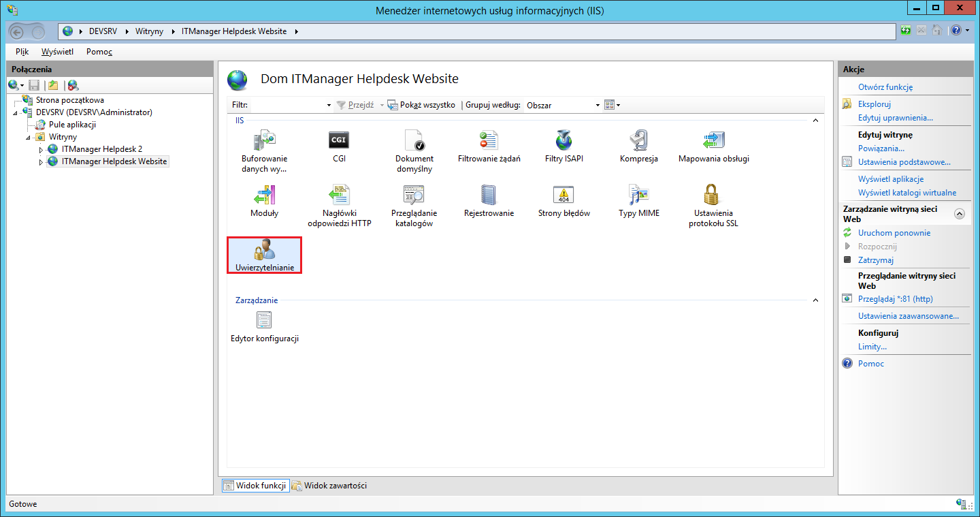
Task: Expand ITManager Helpdesk Website tree node
Action: 41,161
